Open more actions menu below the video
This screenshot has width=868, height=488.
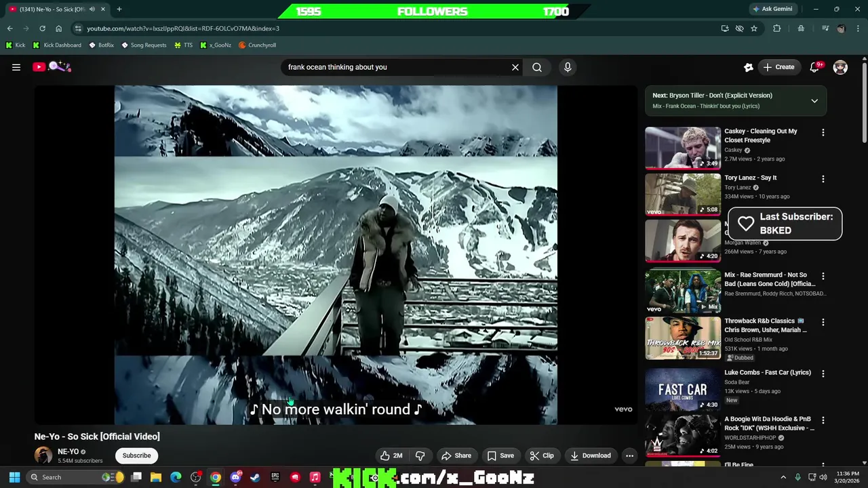[629, 455]
